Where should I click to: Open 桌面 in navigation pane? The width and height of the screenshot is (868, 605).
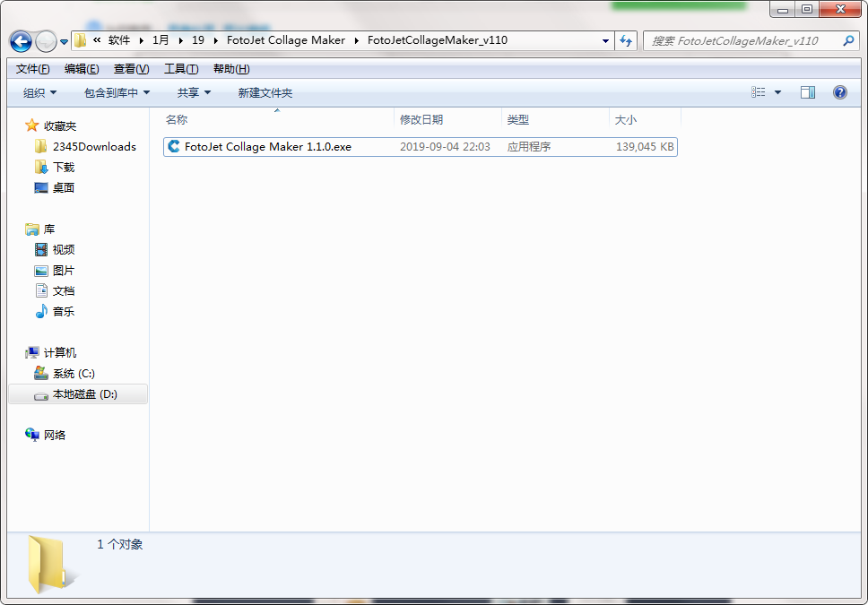pos(63,187)
